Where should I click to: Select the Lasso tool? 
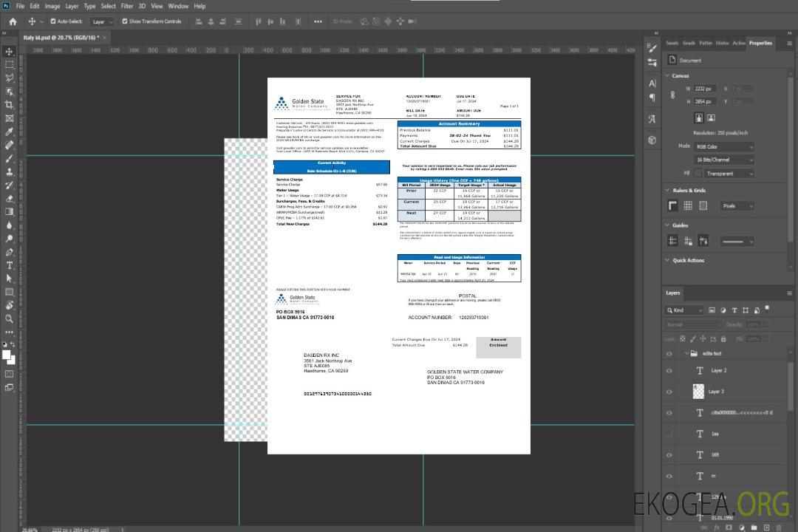[9, 78]
